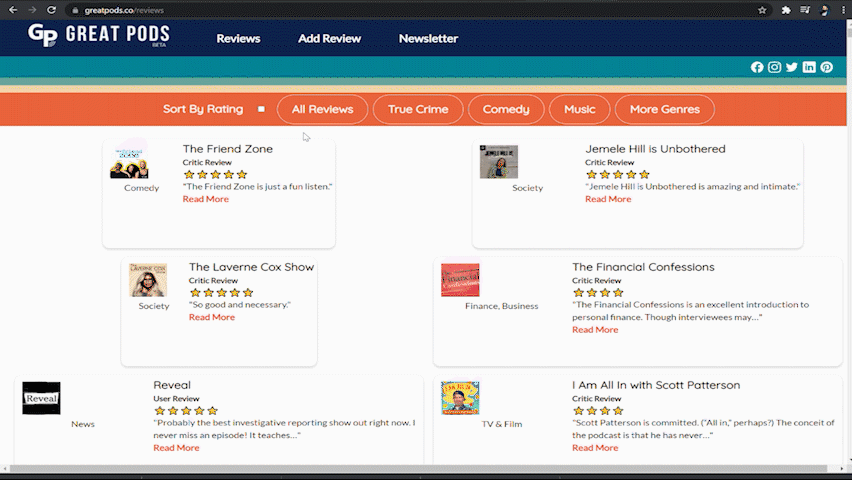Read More on Jemele Hill is Unbothered
The height and width of the screenshot is (480, 852).
[608, 199]
